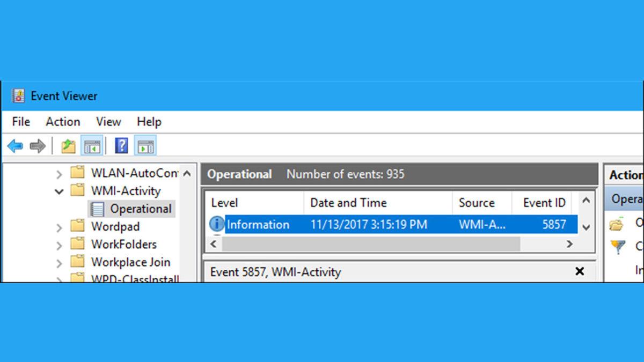Open the Action menu

pyautogui.click(x=62, y=122)
